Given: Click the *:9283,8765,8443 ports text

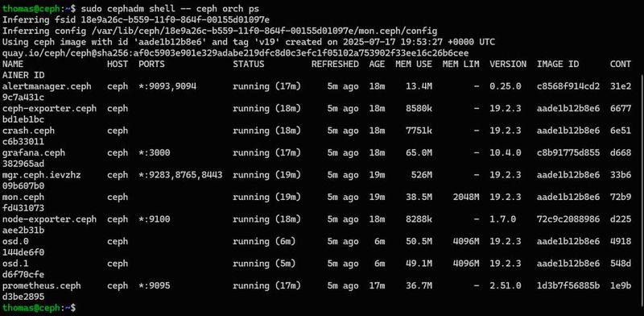Looking at the screenshot, I should point(180,175).
